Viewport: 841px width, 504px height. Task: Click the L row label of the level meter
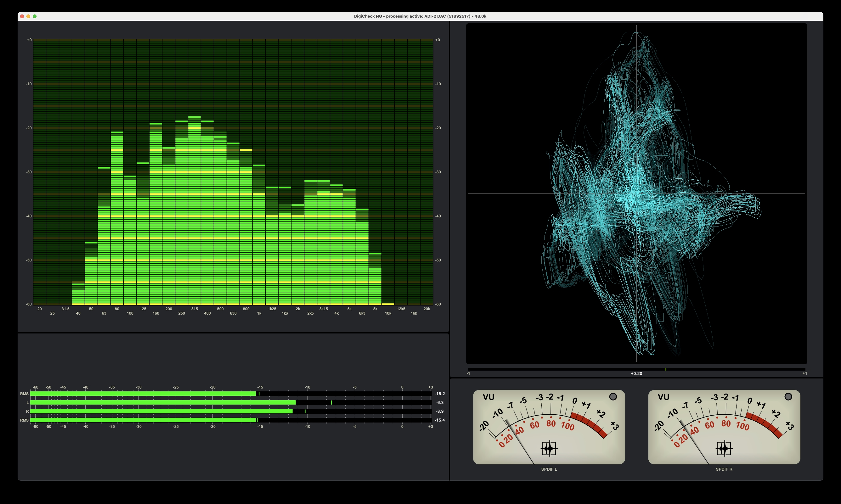pos(27,403)
